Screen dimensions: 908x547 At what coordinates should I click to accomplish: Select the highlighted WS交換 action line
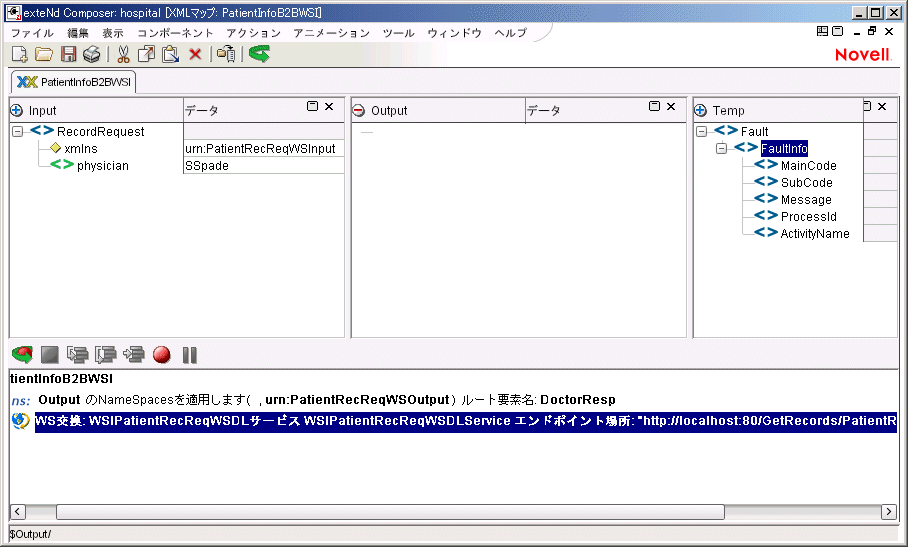point(466,421)
